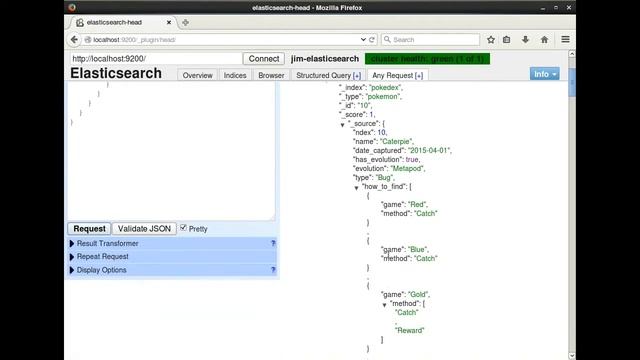
Task: Expand the Result Transformer section
Action: [x=72, y=244]
